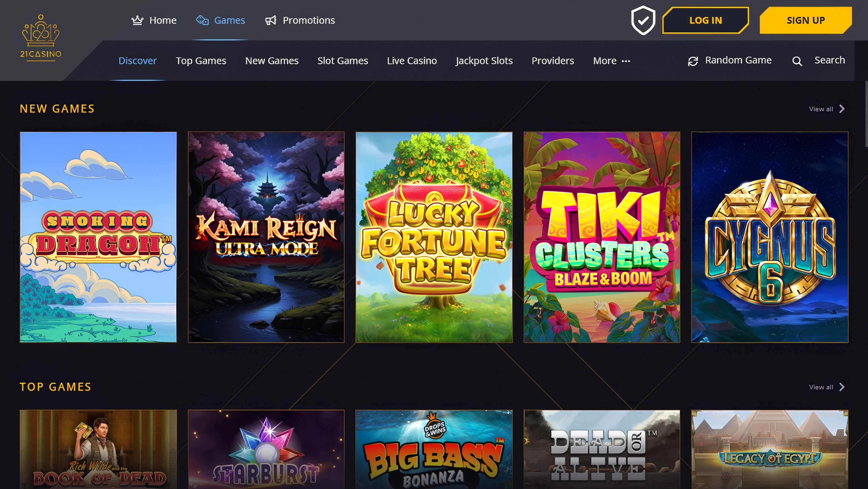This screenshot has height=489, width=868.
Task: Open the Book of Dead thumbnail
Action: [98, 449]
